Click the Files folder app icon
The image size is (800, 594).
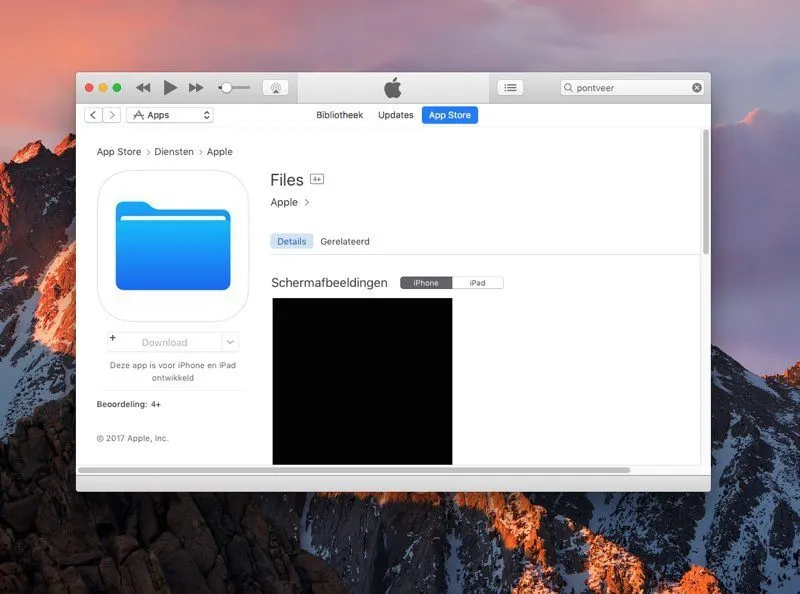click(173, 246)
